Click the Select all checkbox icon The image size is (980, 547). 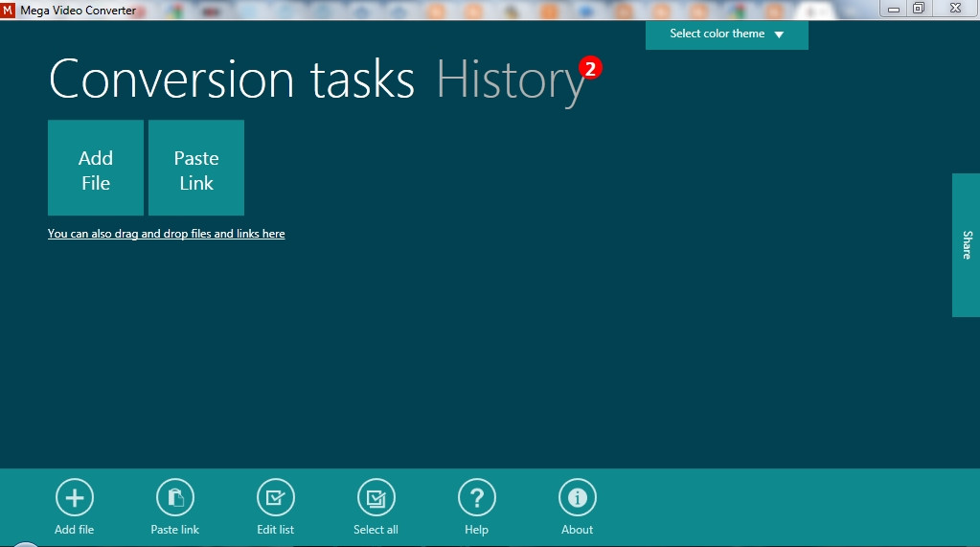pos(376,497)
